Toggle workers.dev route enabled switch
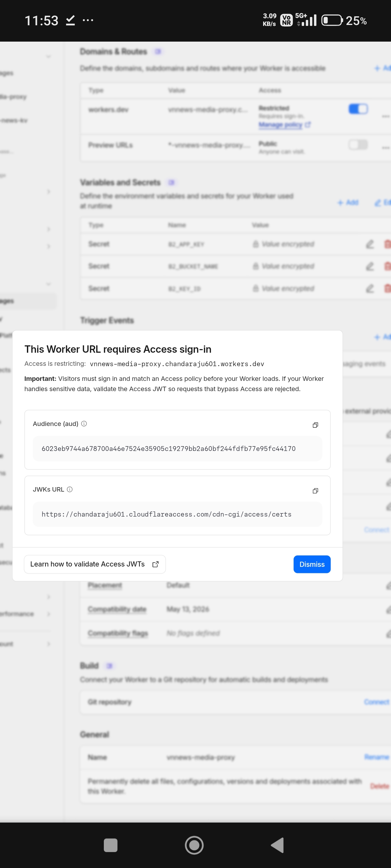 coord(358,109)
